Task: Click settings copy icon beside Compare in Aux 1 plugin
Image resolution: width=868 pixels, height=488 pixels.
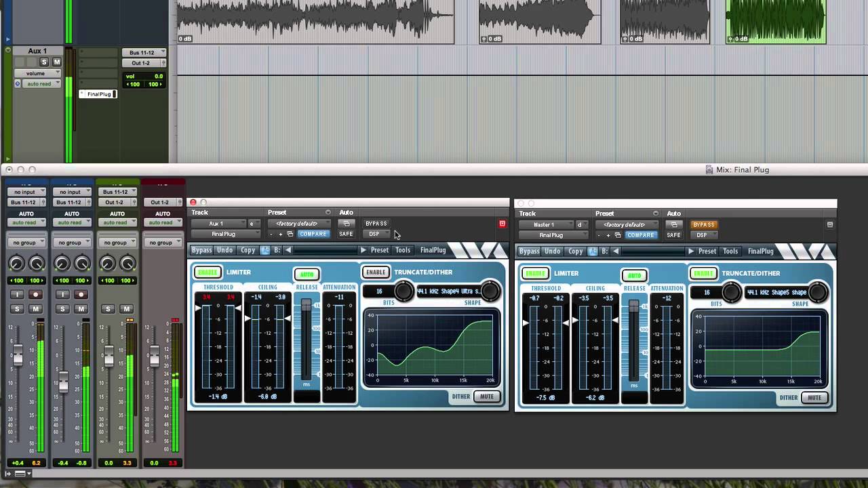Action: tap(290, 235)
